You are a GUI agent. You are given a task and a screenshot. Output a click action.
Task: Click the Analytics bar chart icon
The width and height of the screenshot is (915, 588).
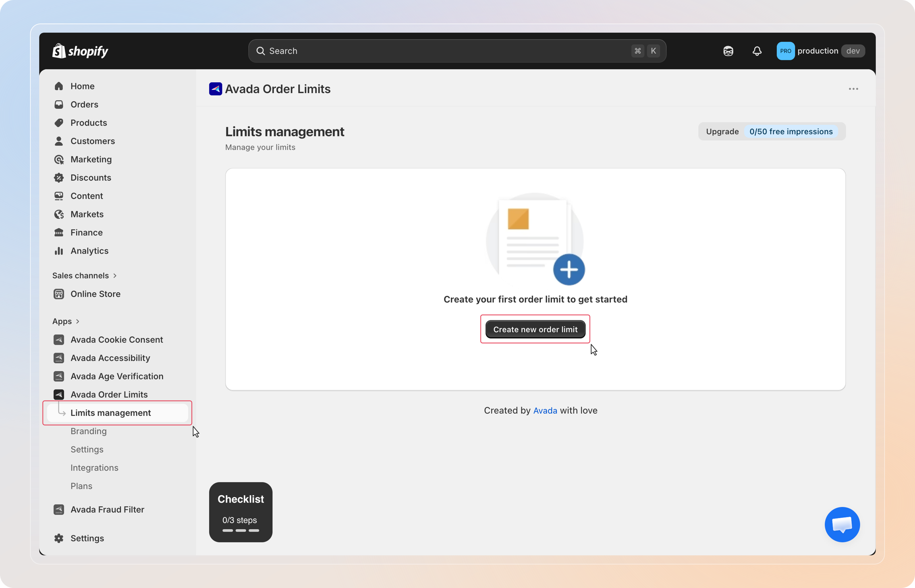click(x=59, y=251)
